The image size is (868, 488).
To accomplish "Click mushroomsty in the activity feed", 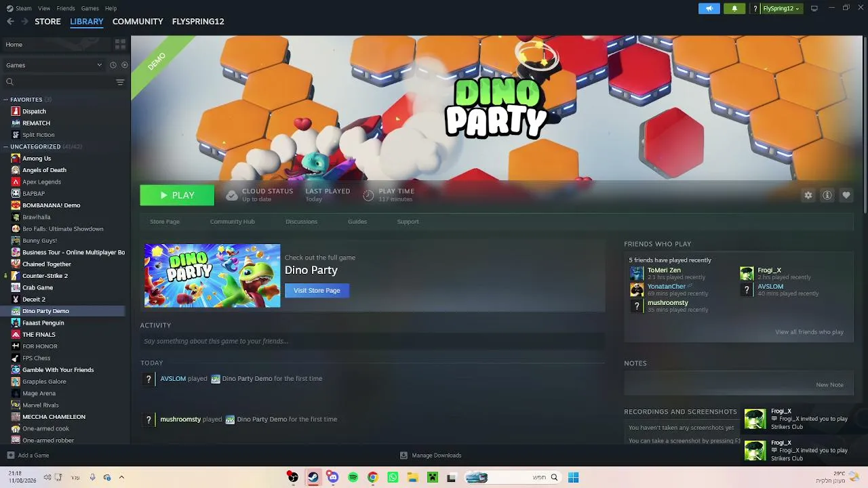I will (180, 420).
